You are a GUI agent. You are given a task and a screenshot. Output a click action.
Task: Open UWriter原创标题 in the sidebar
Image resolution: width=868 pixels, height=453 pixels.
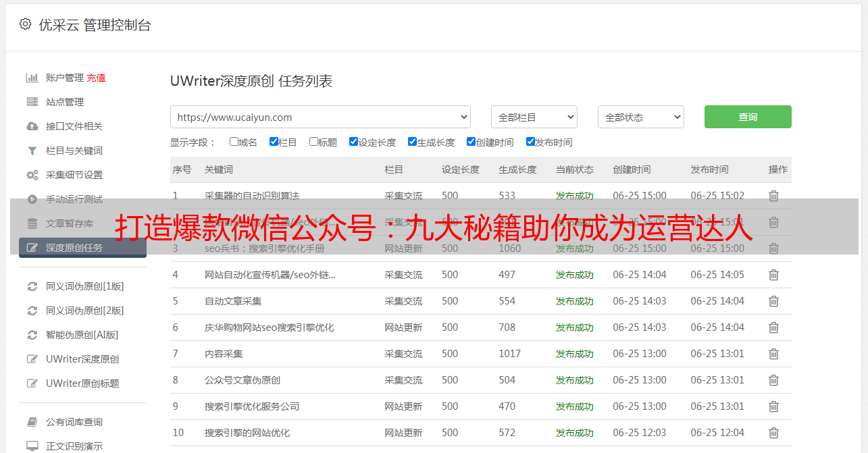[x=82, y=383]
